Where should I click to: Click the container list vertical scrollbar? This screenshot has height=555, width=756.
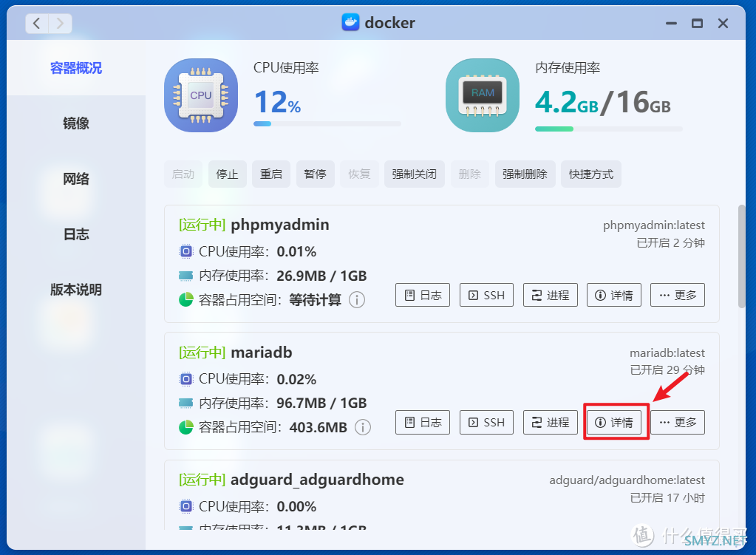(x=741, y=256)
